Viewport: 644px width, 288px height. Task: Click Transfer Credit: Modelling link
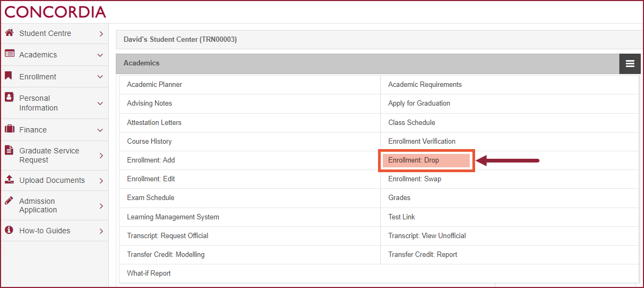[x=166, y=254]
